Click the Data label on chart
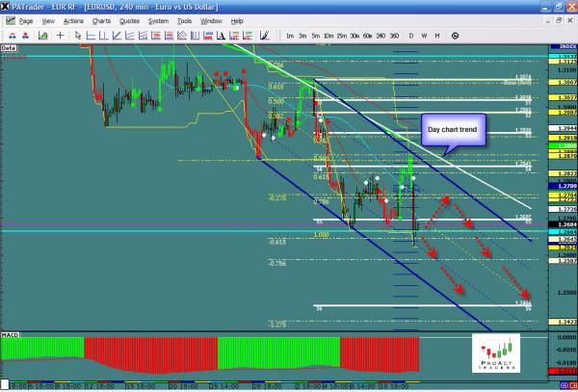This screenshot has height=392, width=578. click(9, 46)
